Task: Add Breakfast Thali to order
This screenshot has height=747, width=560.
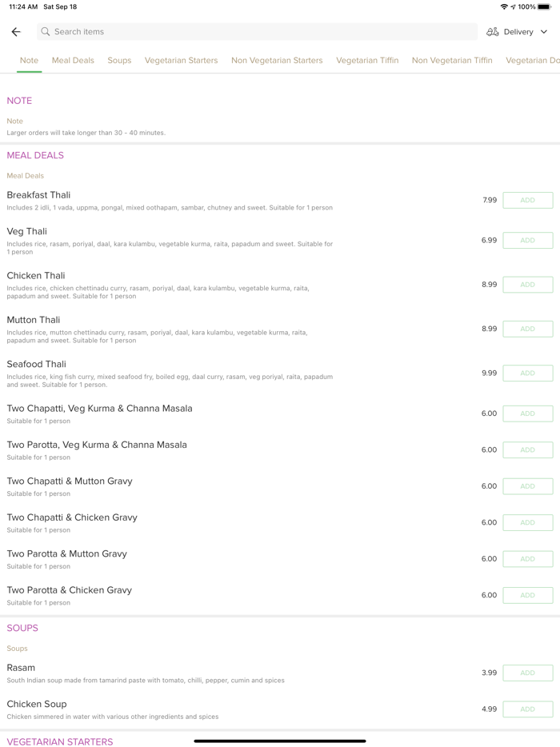Action: coord(527,200)
